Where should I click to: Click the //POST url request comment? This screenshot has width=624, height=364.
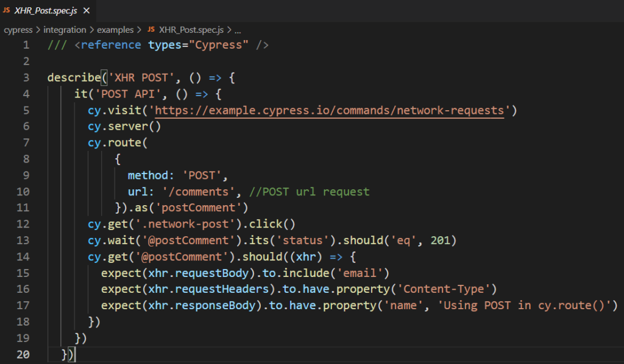tap(309, 192)
